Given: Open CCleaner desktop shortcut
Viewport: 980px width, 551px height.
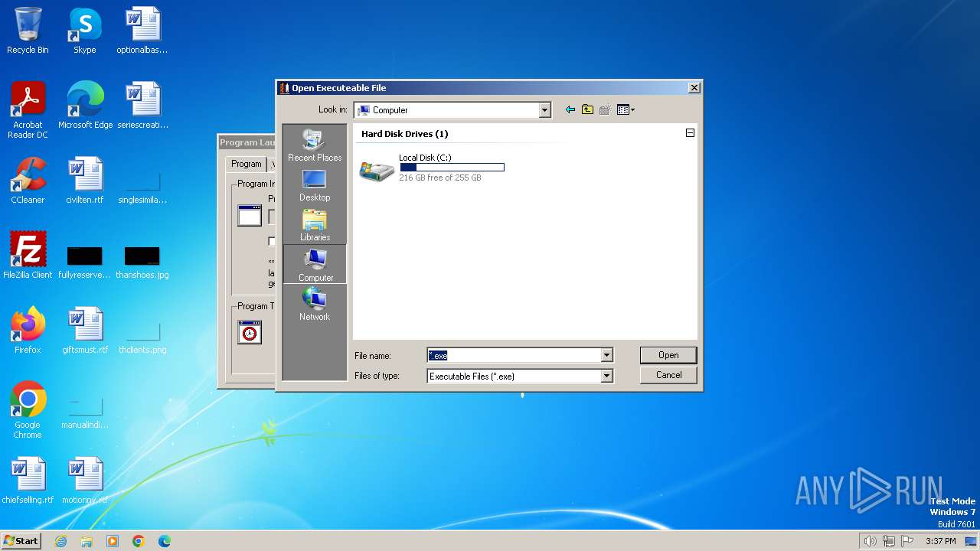Looking at the screenshot, I should tap(28, 181).
